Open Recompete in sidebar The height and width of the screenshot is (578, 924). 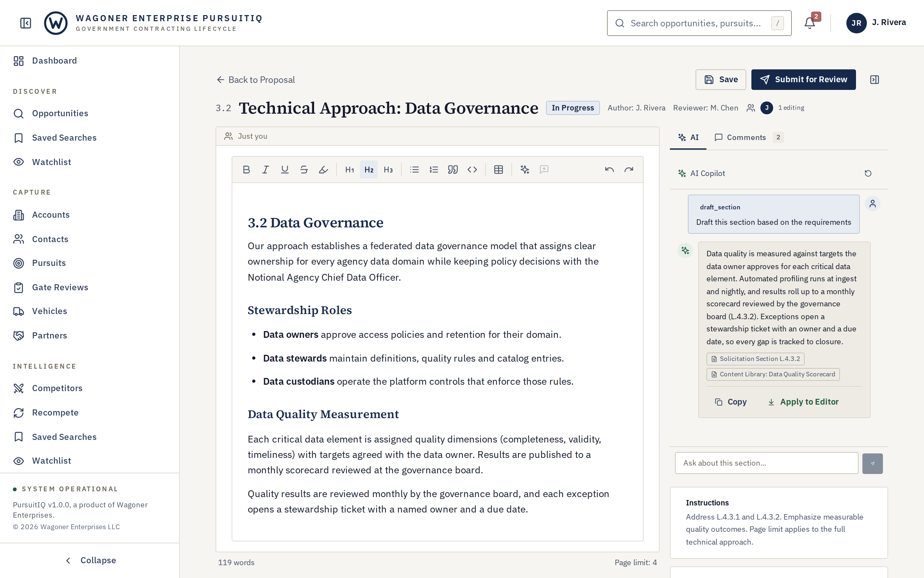pos(89,413)
